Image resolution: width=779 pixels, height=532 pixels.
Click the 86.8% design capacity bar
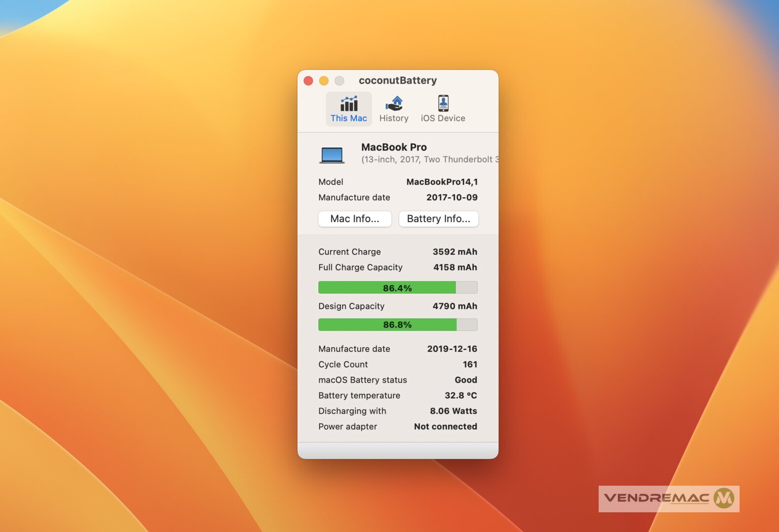pyautogui.click(x=398, y=325)
